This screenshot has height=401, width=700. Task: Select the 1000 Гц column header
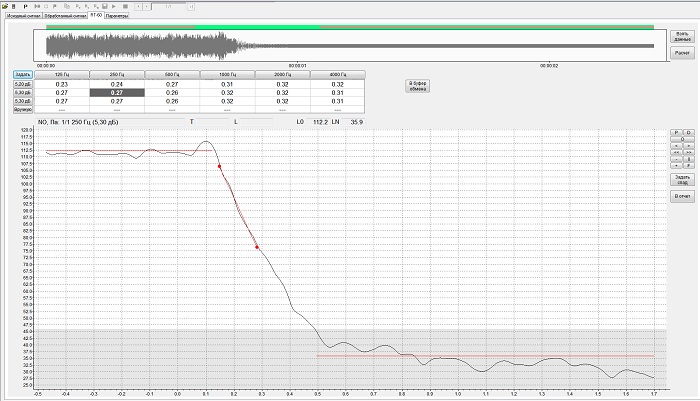click(x=228, y=74)
